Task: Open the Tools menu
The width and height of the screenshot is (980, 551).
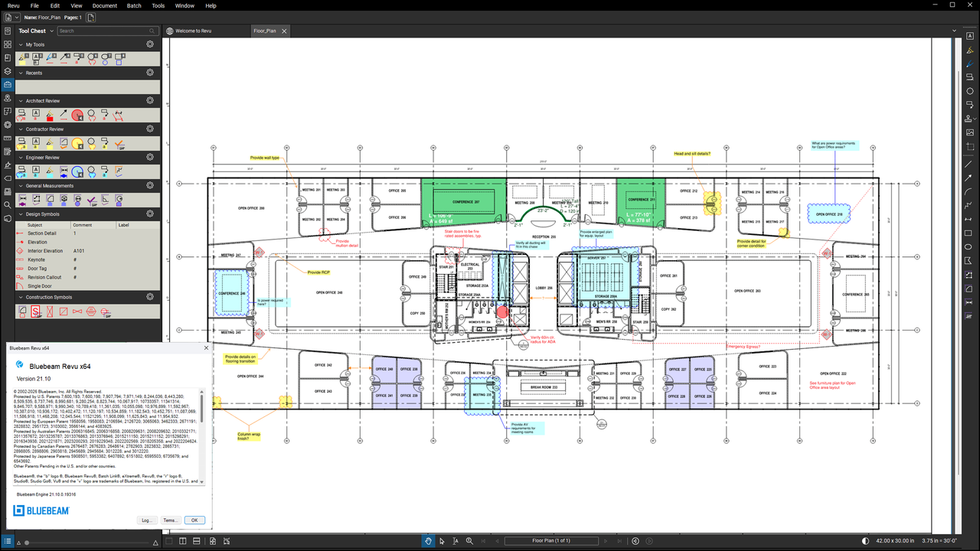Action: [158, 5]
